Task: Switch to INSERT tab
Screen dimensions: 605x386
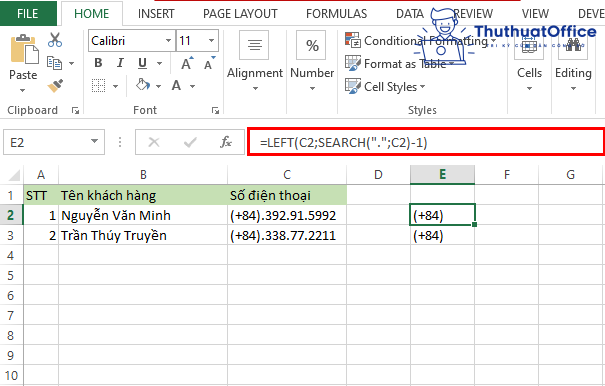Action: [x=156, y=14]
